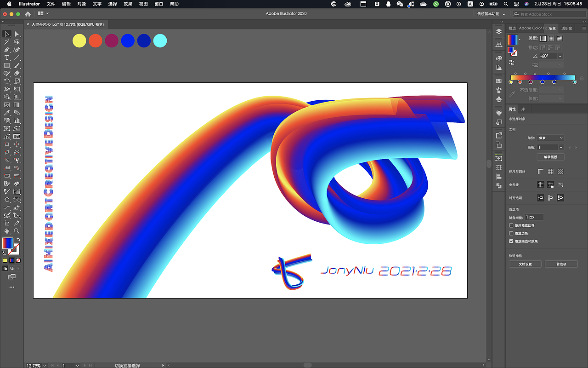This screenshot has height=368, width=588.
Task: Enable 缩放边角 checkbox
Action: [x=511, y=233]
